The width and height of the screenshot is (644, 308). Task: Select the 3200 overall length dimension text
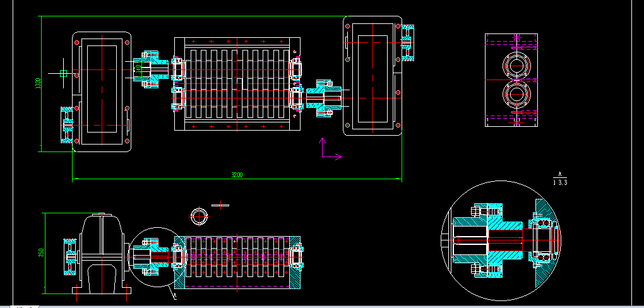coord(237,175)
